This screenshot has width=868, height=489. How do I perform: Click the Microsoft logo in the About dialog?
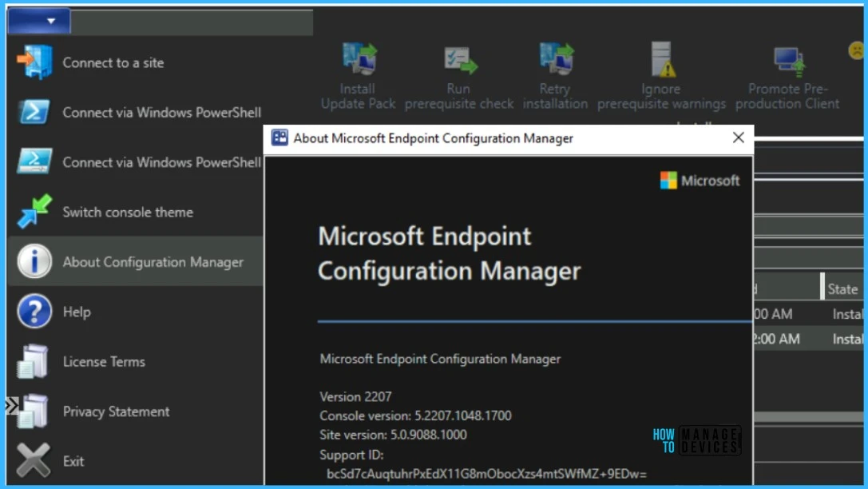[700, 181]
